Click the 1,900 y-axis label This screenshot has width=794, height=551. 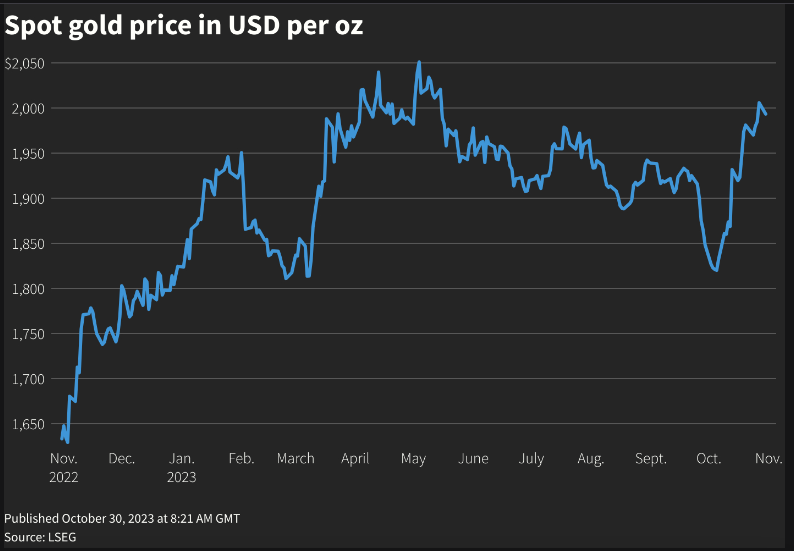[x=27, y=198]
